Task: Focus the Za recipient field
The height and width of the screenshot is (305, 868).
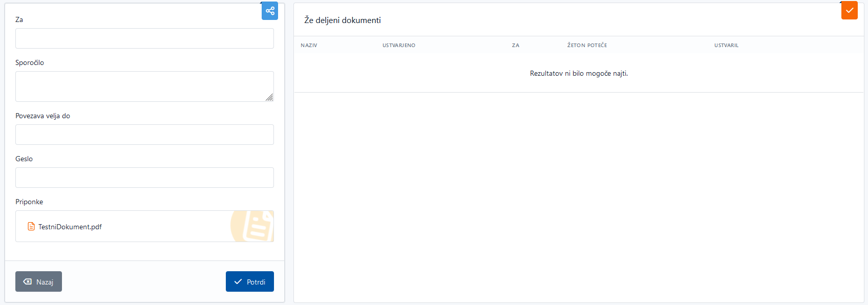Action: (x=144, y=38)
